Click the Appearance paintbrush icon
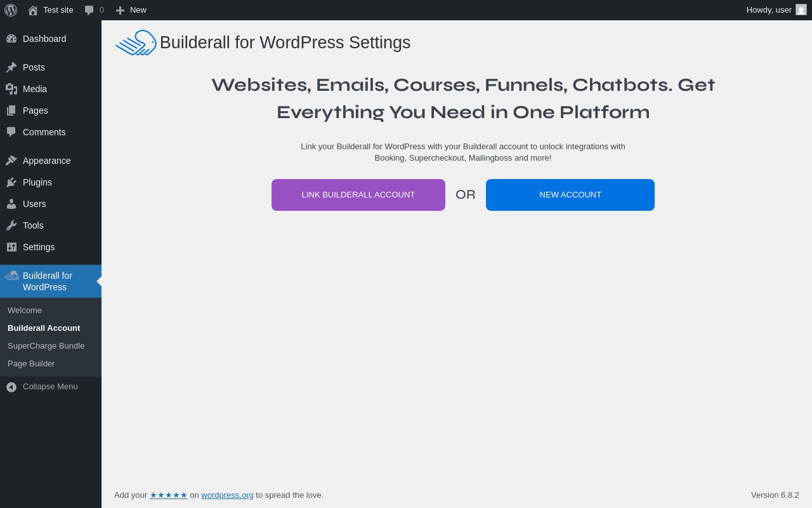 coord(11,161)
